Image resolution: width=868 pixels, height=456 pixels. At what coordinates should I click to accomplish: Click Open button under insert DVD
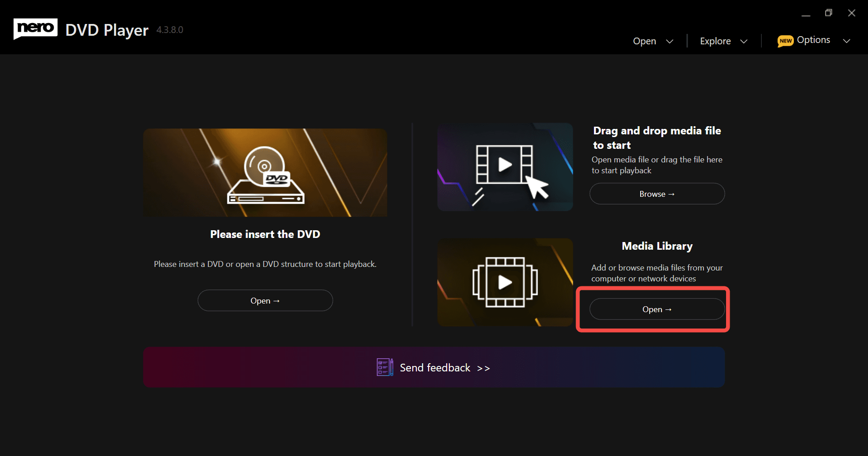[265, 300]
